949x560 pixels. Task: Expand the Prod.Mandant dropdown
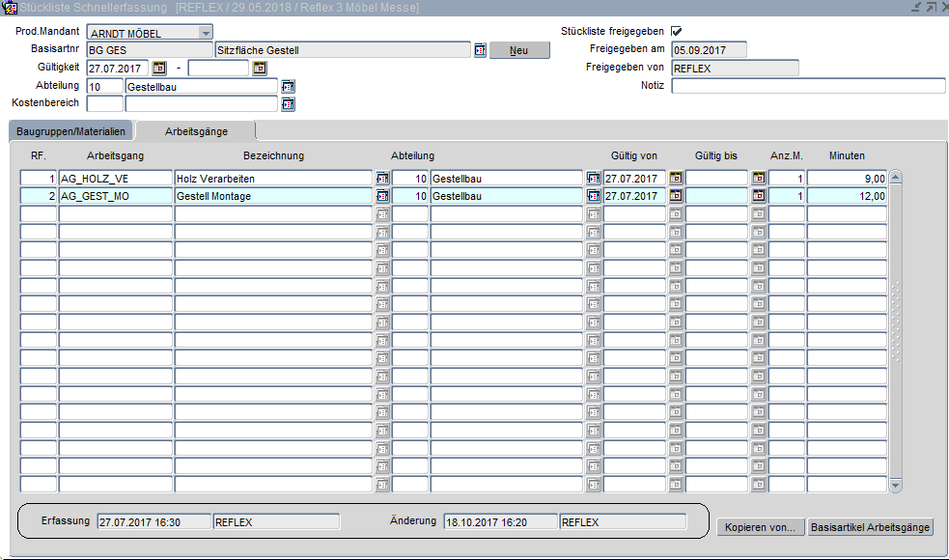[205, 33]
